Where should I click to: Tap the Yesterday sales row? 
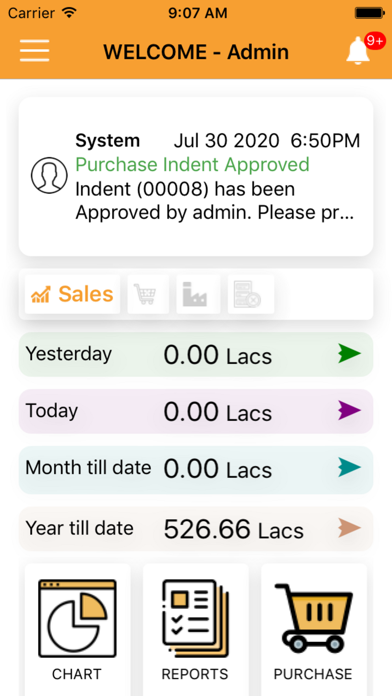[196, 354]
